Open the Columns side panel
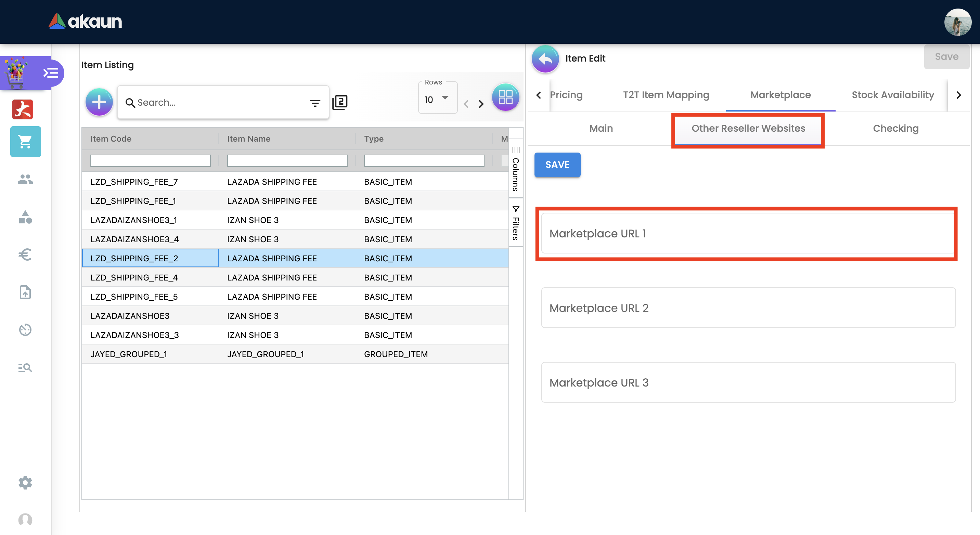Viewport: 980px width, 535px height. (515, 169)
